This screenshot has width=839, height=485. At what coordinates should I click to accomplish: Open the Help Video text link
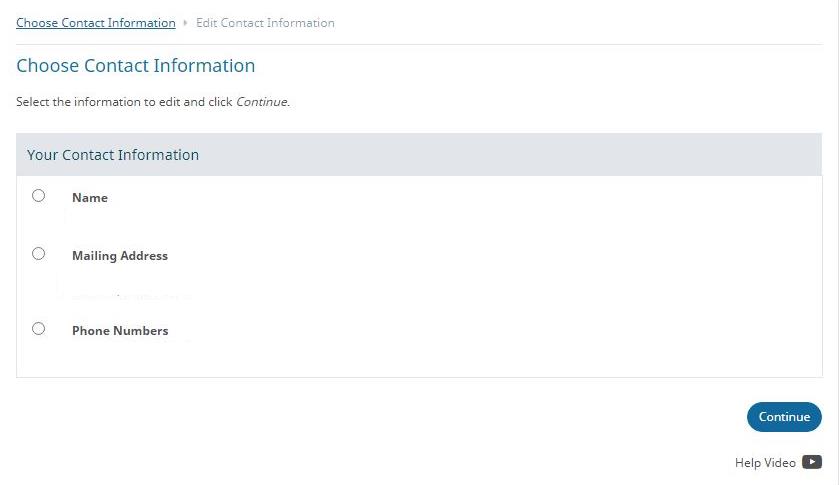pyautogui.click(x=765, y=463)
